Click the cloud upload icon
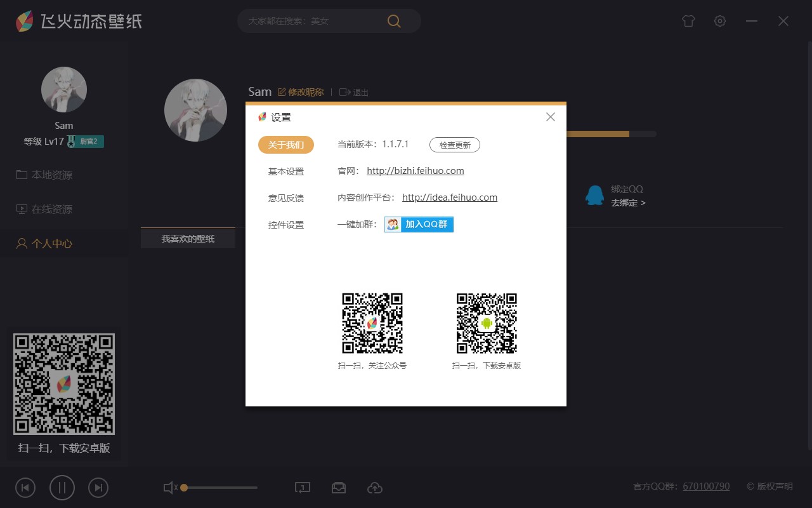812x508 pixels. [375, 488]
